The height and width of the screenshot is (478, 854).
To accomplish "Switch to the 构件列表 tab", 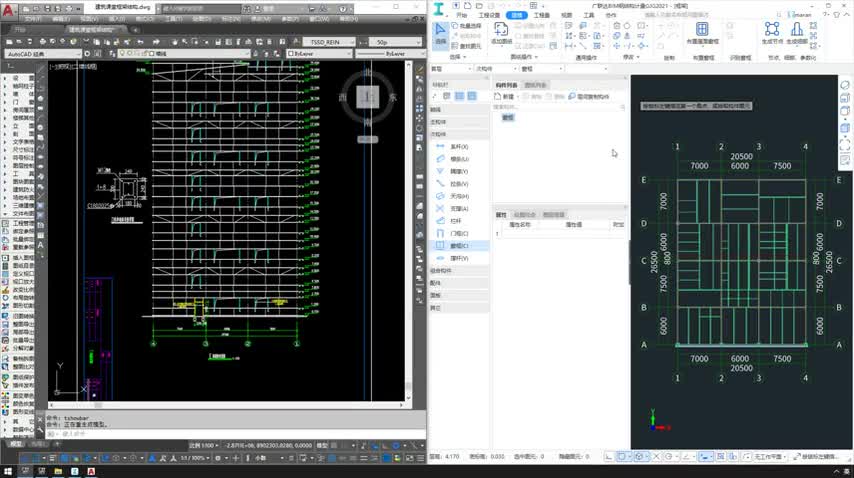I will click(507, 86).
